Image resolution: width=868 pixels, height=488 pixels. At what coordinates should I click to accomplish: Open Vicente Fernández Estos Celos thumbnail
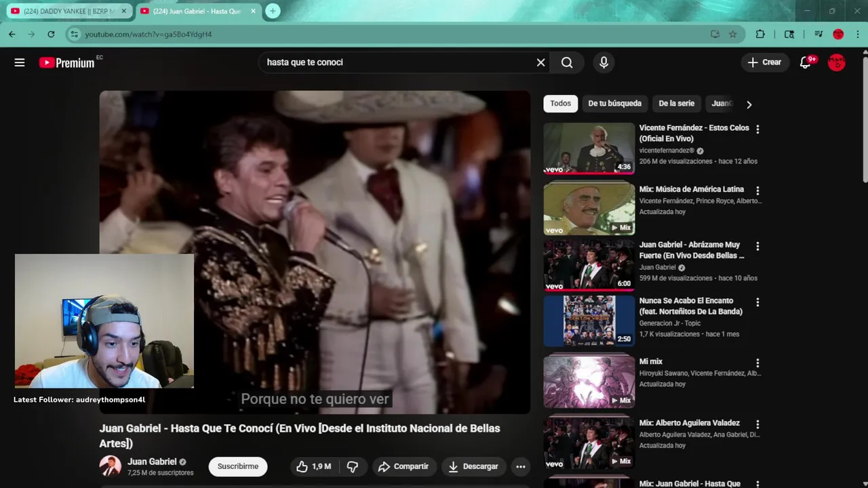click(589, 148)
